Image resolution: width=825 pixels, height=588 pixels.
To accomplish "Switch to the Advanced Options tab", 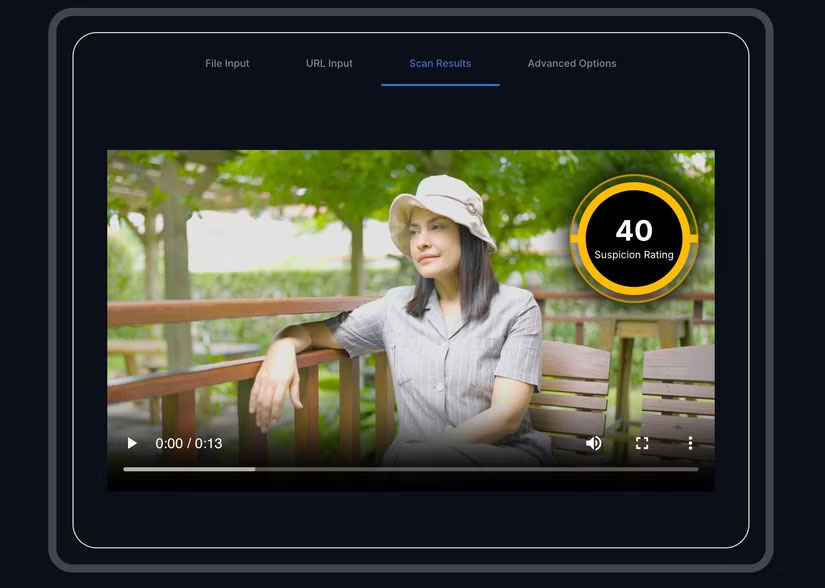I will point(571,63).
